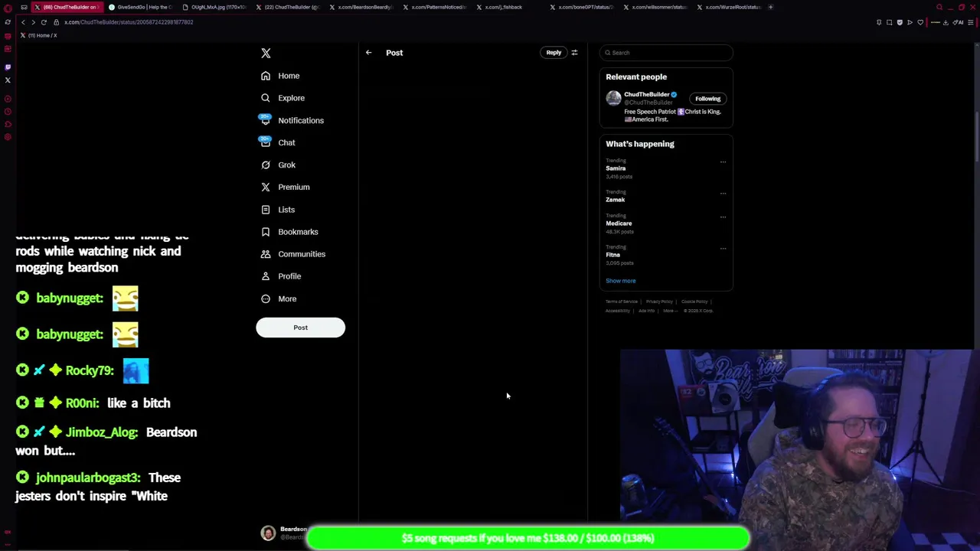Open options for Samira trend
Screen dimensions: 980x551
point(723,161)
